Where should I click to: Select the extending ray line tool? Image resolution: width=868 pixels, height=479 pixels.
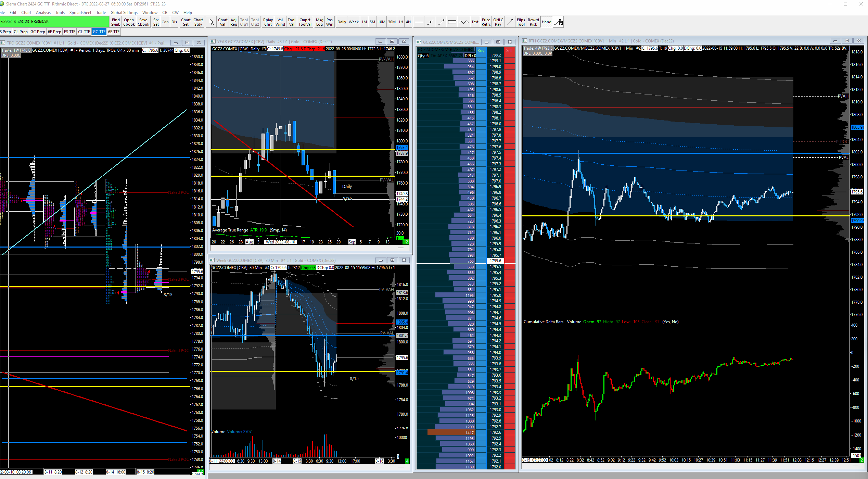point(430,22)
